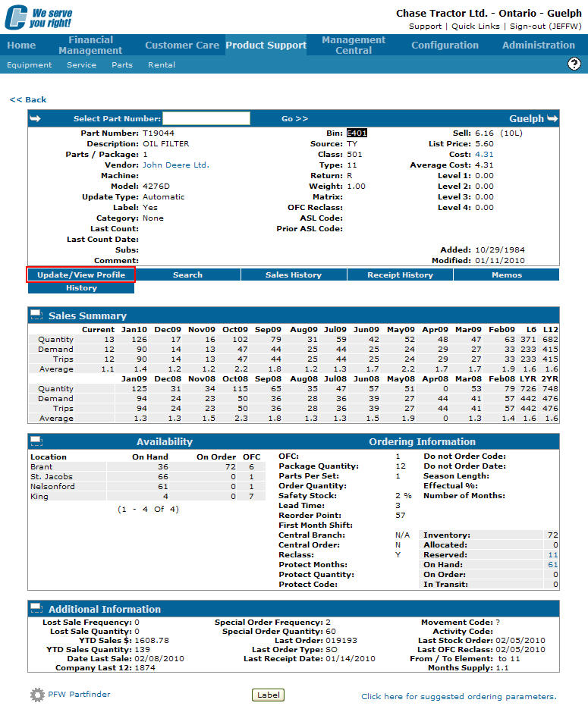Select the Product Support tab
The width and height of the screenshot is (588, 706).
[266, 45]
